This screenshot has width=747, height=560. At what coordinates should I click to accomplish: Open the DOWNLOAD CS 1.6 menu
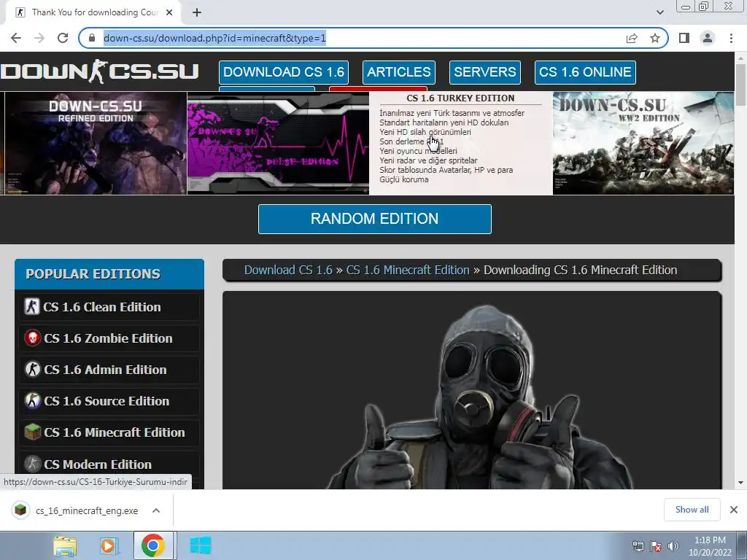(284, 72)
